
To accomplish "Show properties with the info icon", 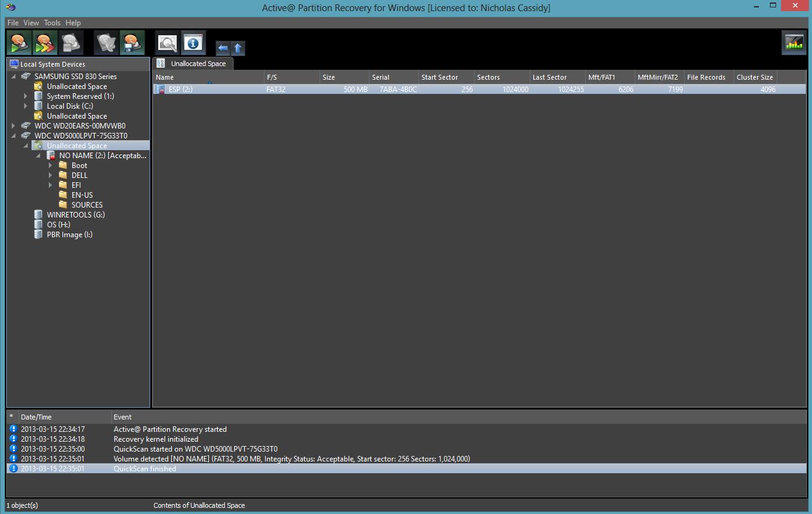I will tap(193, 43).
